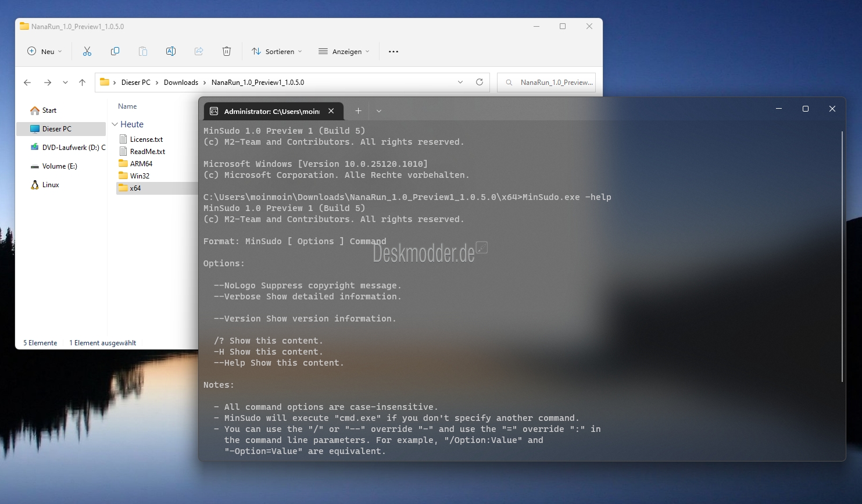Image resolution: width=862 pixels, height=504 pixels.
Task: Select the ReadMe.txt file
Action: (148, 152)
